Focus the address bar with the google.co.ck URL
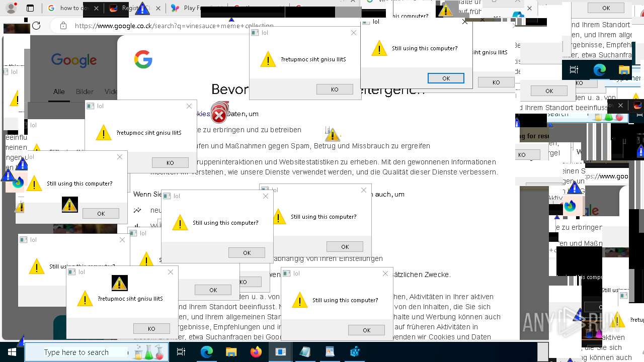 [174, 26]
